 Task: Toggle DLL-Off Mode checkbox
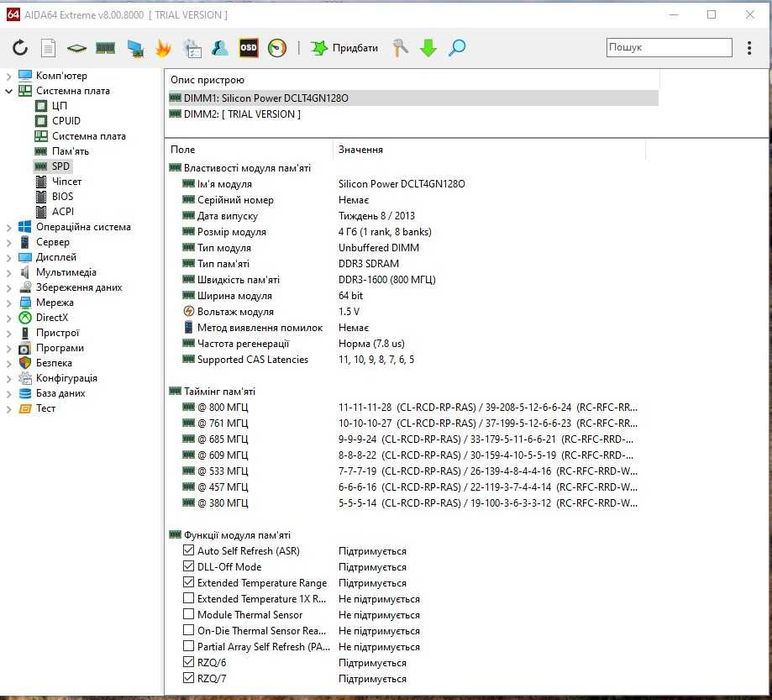coord(188,566)
